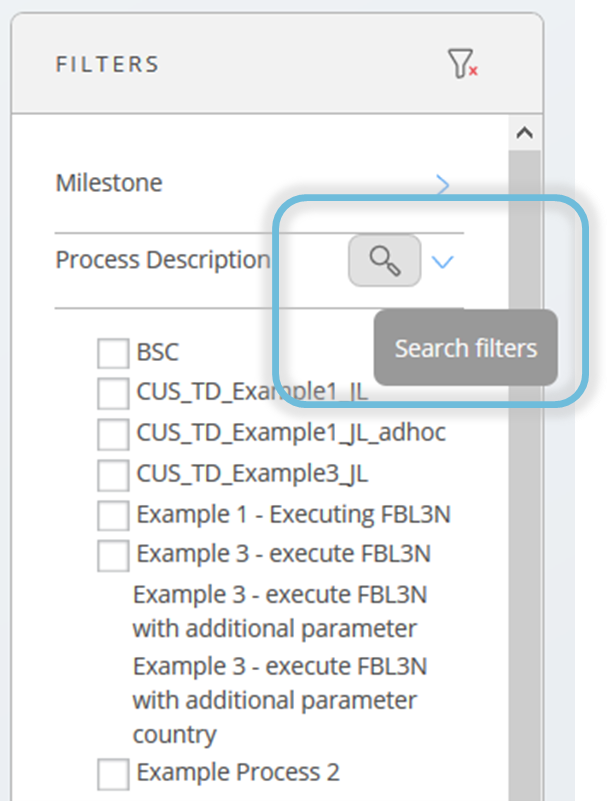Screen dimensions: 612x801
Task: Collapse the Process Description chevron
Action: [x=442, y=262]
